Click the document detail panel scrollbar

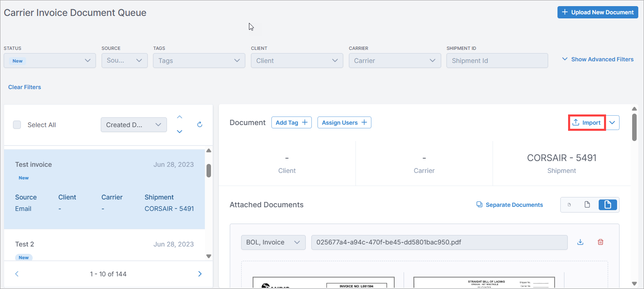[x=634, y=127]
